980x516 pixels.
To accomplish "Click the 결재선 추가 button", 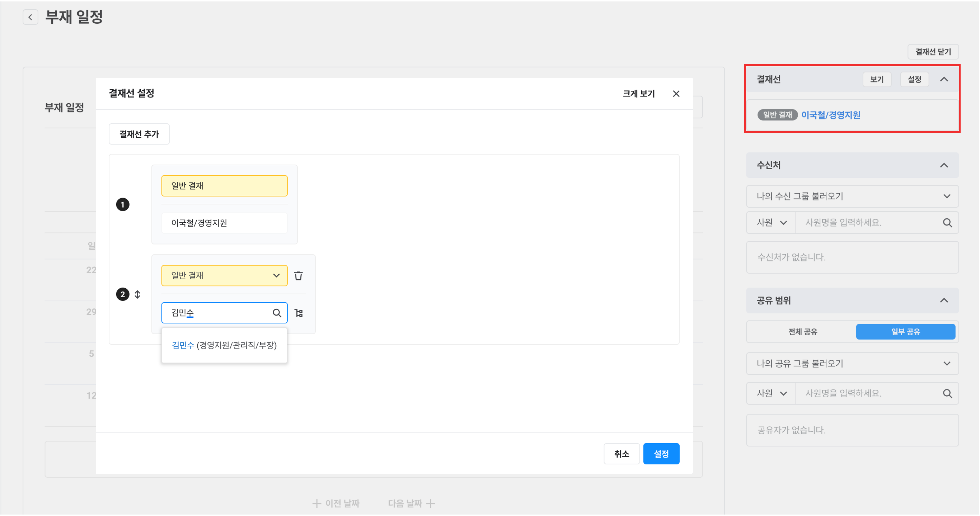I will click(x=139, y=134).
